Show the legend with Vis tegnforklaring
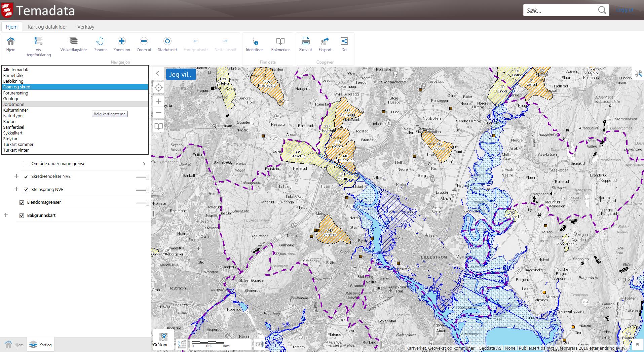 pos(39,46)
